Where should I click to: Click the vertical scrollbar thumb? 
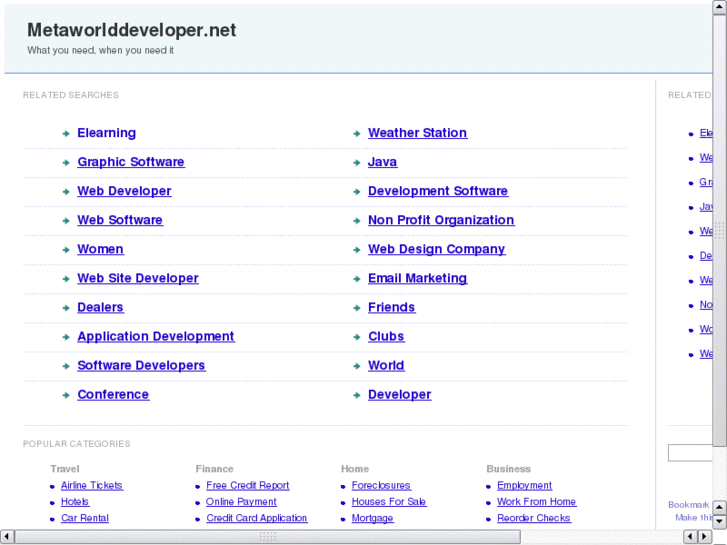(720, 230)
